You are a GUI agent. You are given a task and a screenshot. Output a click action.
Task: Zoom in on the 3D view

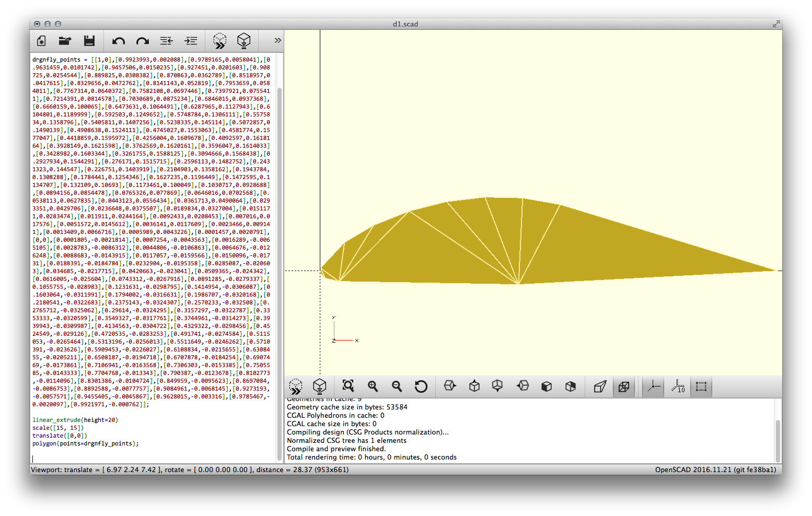pyautogui.click(x=373, y=386)
